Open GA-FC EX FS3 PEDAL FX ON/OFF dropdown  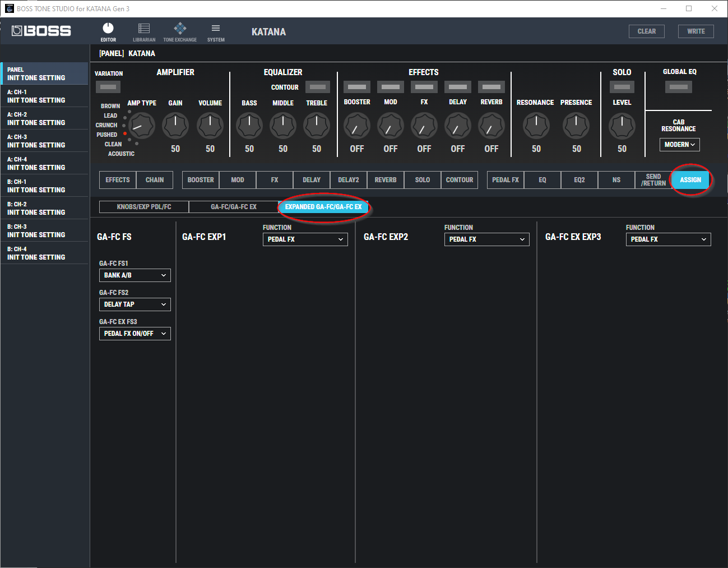[135, 334]
